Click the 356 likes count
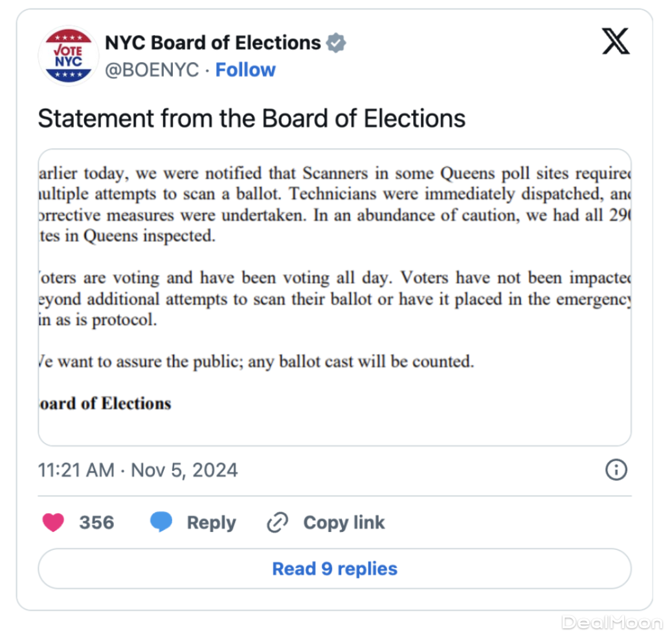 [x=96, y=523]
